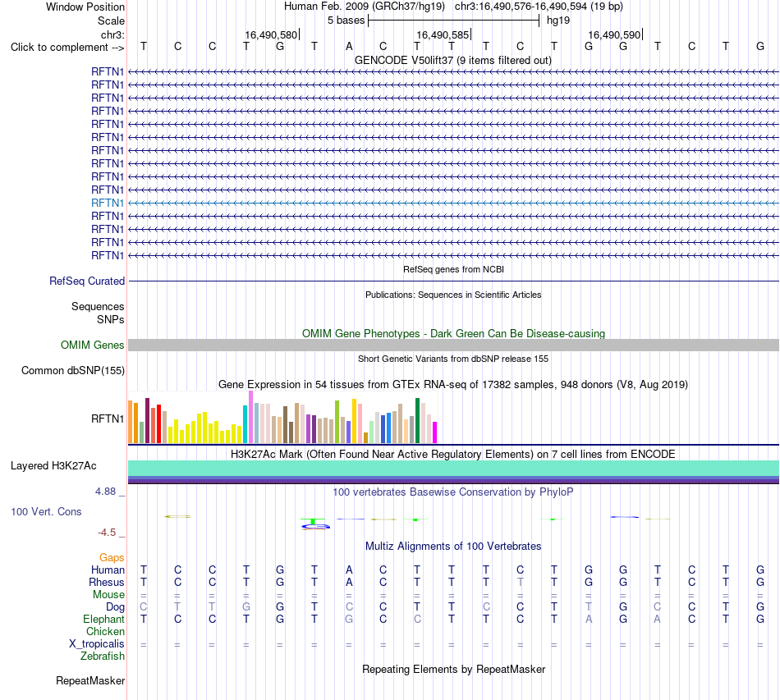Open the OMIM Gene Phenotypes track title
The width and height of the screenshot is (780, 700).
tap(453, 334)
